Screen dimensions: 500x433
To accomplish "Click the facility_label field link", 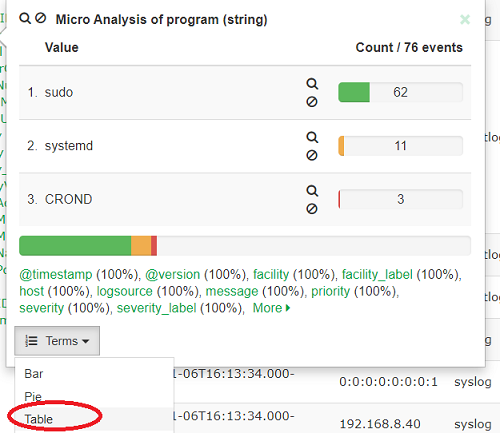I will [x=377, y=275].
